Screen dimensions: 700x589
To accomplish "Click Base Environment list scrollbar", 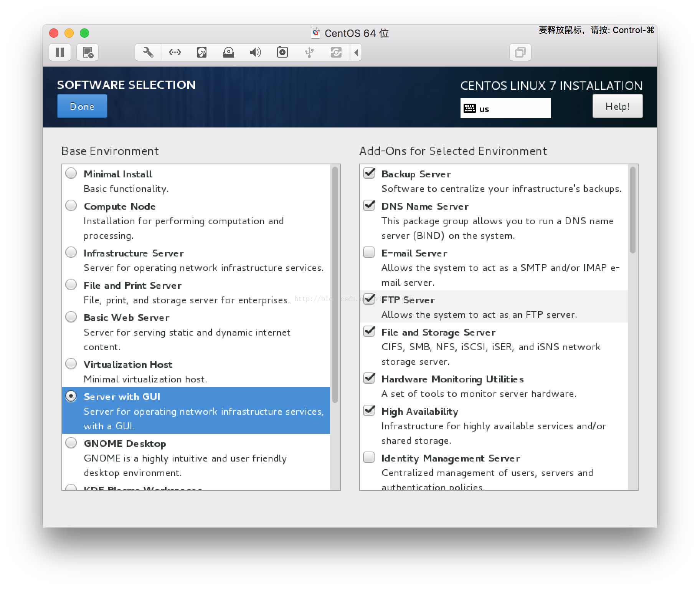I will [x=335, y=285].
